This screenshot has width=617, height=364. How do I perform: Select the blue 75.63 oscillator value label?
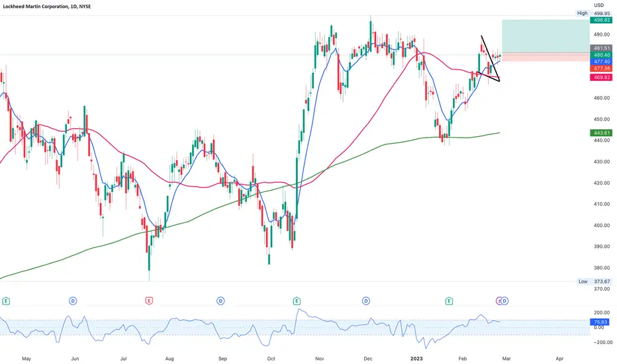600,322
